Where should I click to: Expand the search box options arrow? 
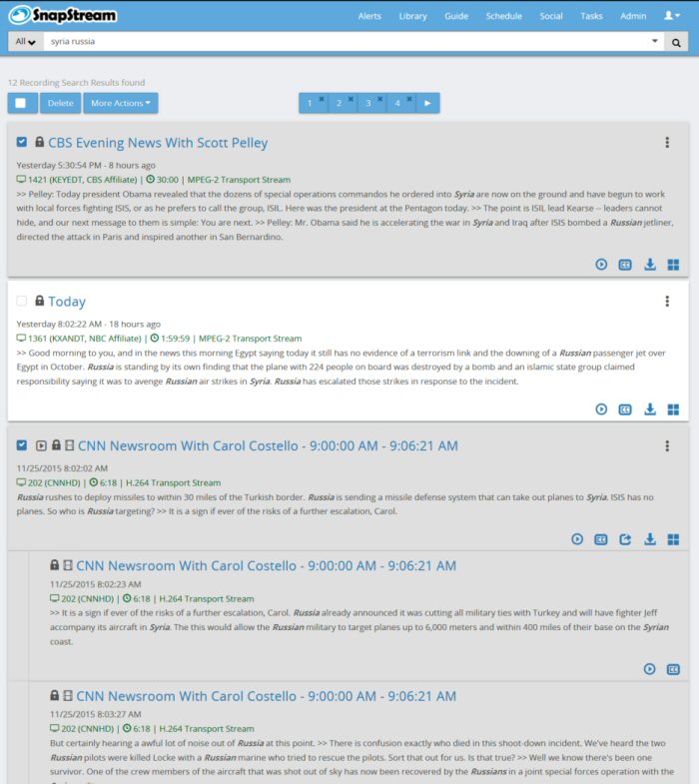(x=654, y=42)
